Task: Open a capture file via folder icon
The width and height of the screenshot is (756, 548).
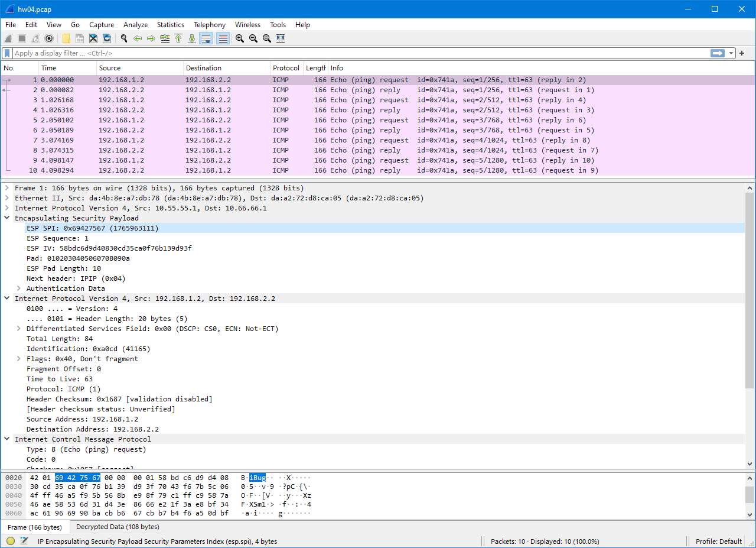Action: (x=66, y=38)
